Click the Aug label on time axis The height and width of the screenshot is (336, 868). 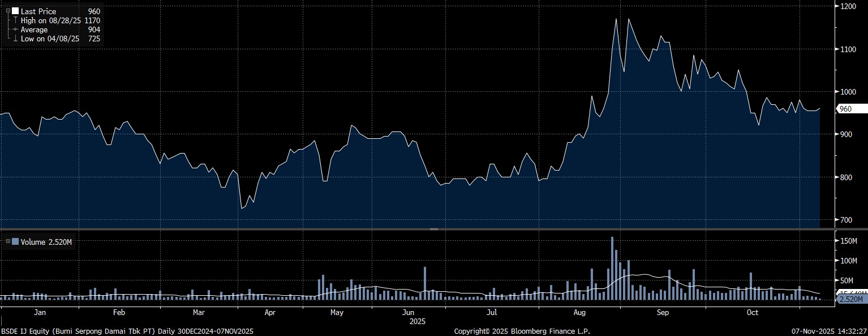click(579, 312)
